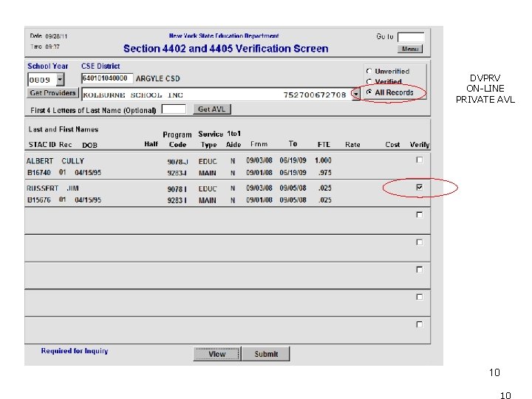The height and width of the screenshot is (399, 532).
Task: Check Verify box for ALBERT CULLY
Action: point(420,160)
